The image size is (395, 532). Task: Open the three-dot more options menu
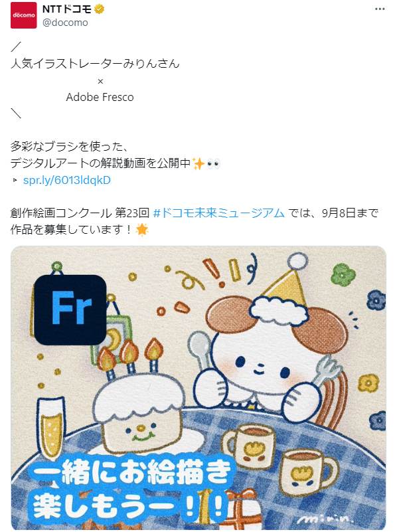point(380,9)
